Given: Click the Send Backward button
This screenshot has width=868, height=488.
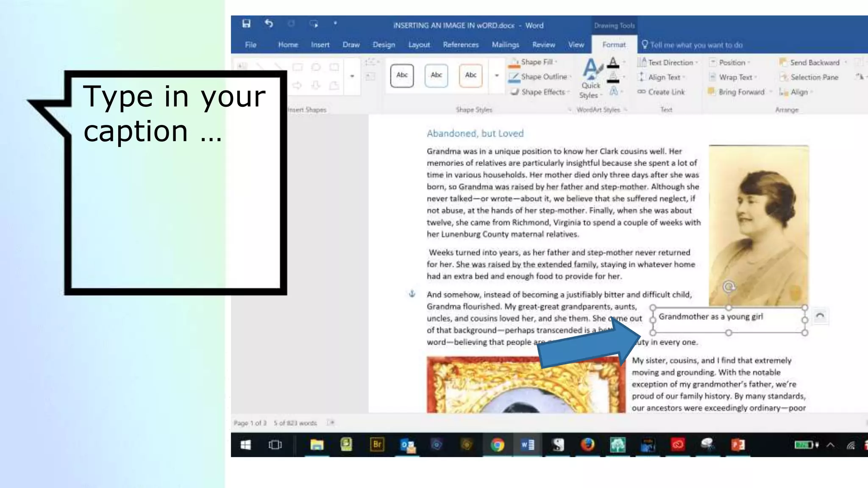Looking at the screenshot, I should 814,62.
